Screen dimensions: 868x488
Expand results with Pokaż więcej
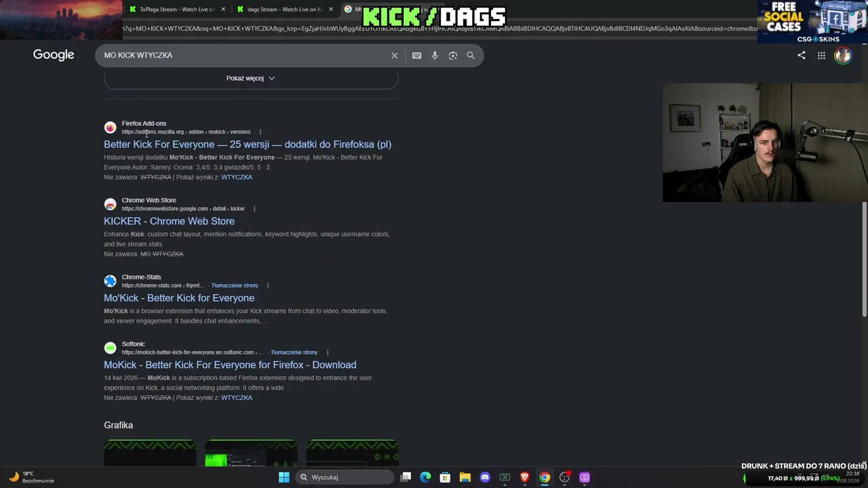[x=251, y=78]
